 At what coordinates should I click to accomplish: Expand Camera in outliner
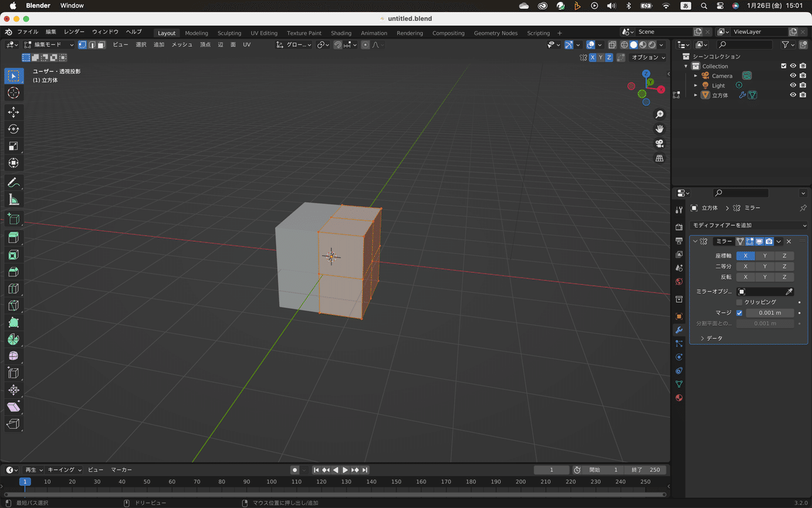[x=696, y=76]
